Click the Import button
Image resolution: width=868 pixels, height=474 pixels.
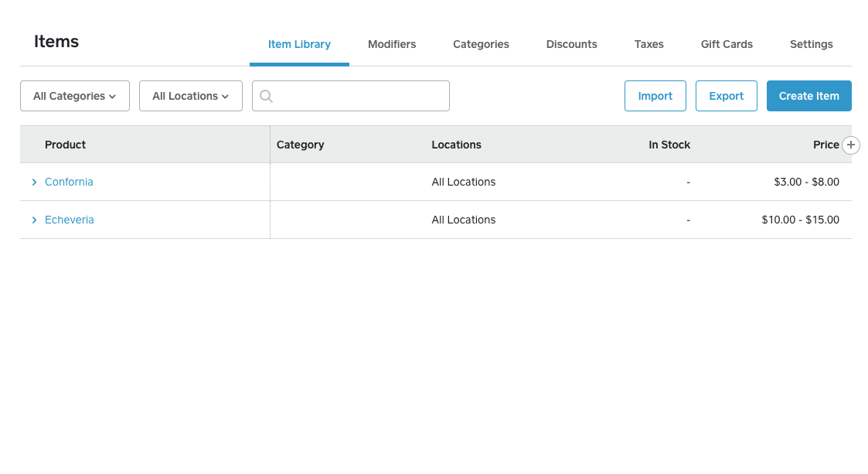tap(655, 96)
